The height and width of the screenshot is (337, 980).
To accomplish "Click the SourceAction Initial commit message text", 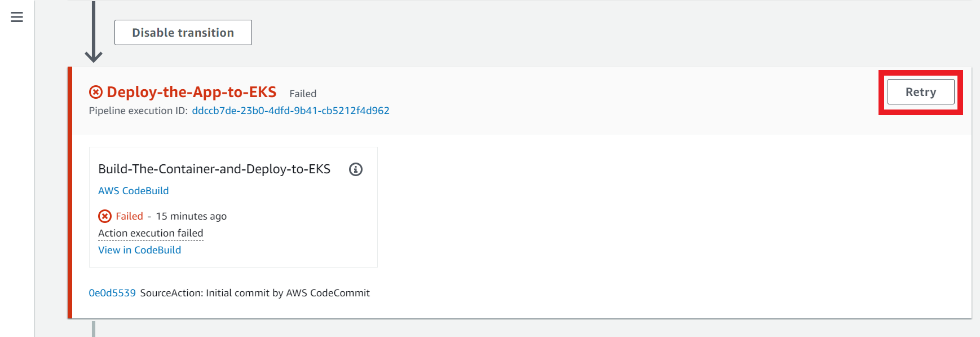I will click(255, 293).
